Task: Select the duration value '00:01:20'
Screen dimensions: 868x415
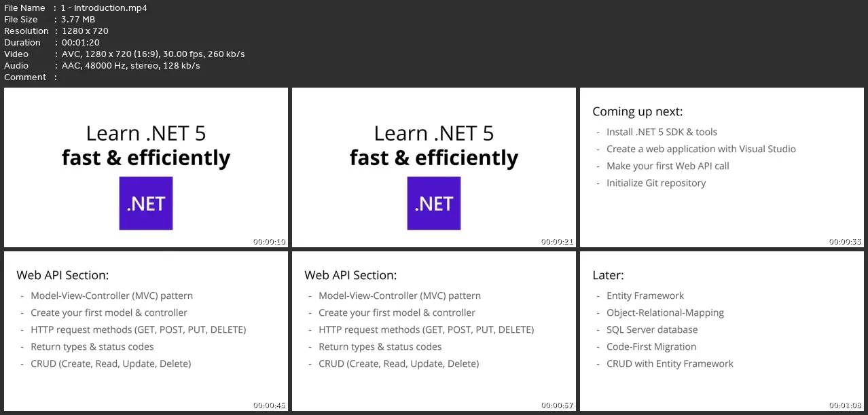Action: coord(81,43)
